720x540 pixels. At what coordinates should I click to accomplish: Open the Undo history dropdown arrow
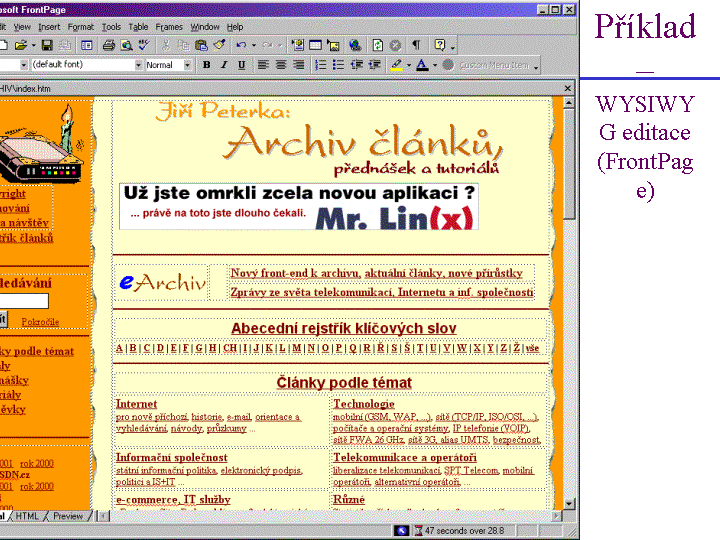253,45
